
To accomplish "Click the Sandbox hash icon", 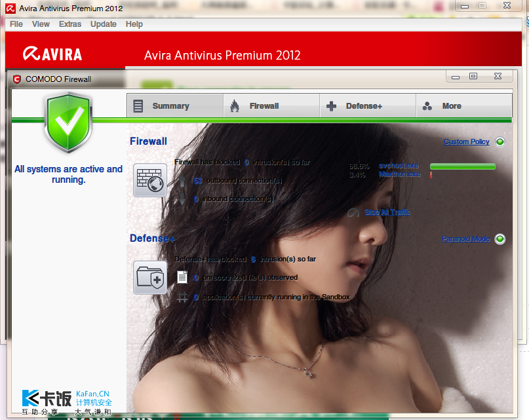I will pos(183,297).
